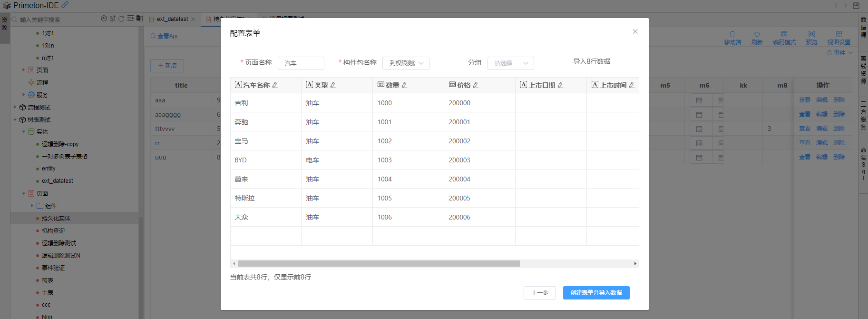Click the pencil icon beside 上市日期
This screenshot has height=319, width=868.
pyautogui.click(x=560, y=85)
